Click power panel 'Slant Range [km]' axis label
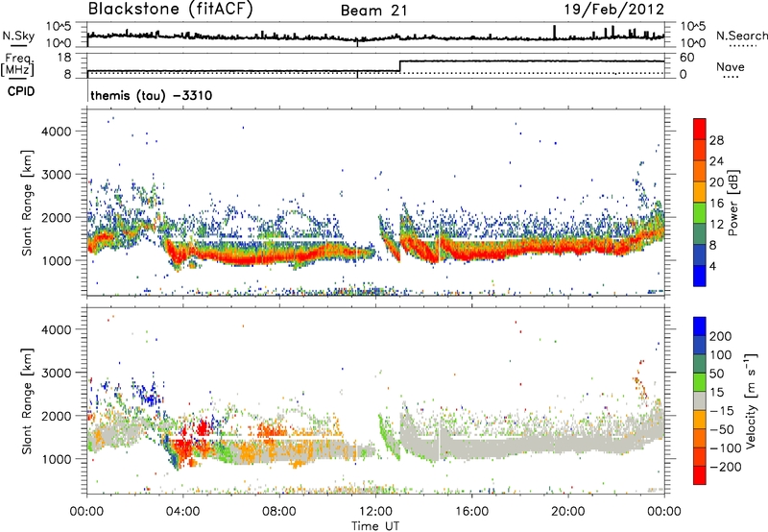768x532 pixels. click(27, 203)
